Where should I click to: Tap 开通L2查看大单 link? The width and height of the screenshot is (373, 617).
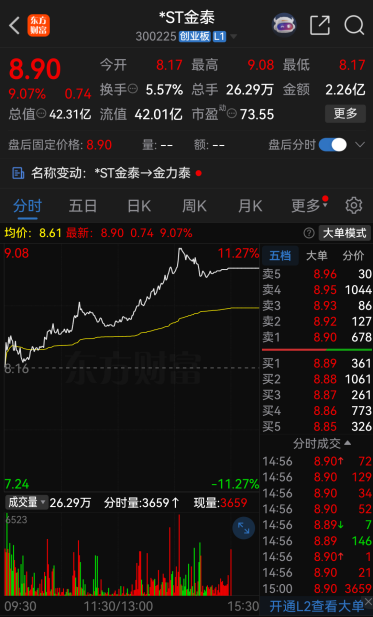point(317,606)
